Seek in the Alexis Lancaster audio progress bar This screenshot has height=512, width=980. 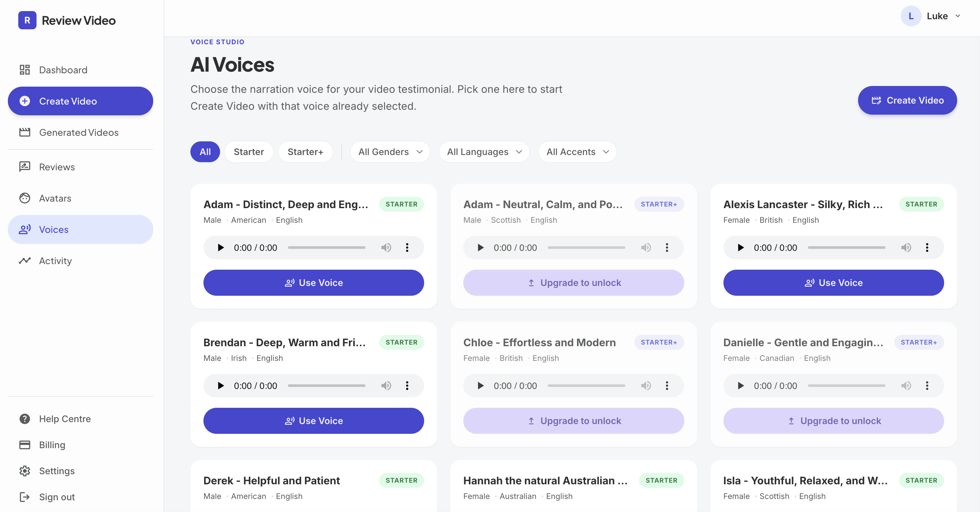pyautogui.click(x=846, y=248)
